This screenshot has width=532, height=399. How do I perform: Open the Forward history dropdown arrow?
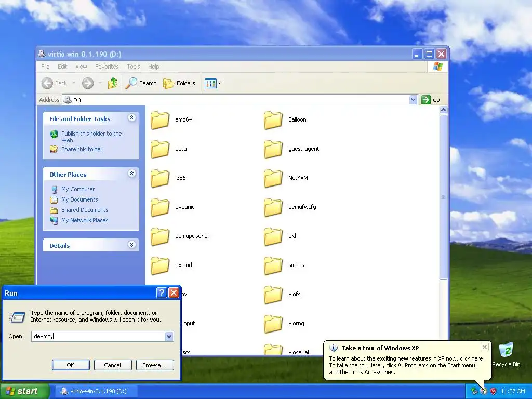(100, 83)
